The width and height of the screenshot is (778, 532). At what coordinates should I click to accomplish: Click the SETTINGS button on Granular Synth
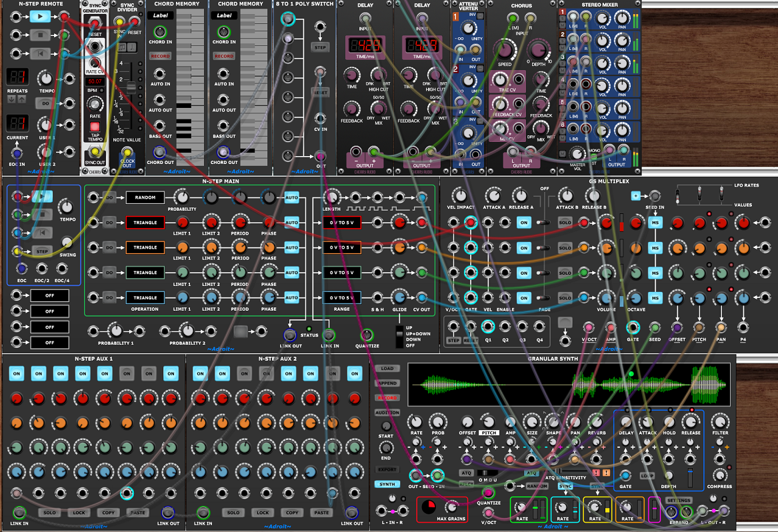(x=678, y=500)
